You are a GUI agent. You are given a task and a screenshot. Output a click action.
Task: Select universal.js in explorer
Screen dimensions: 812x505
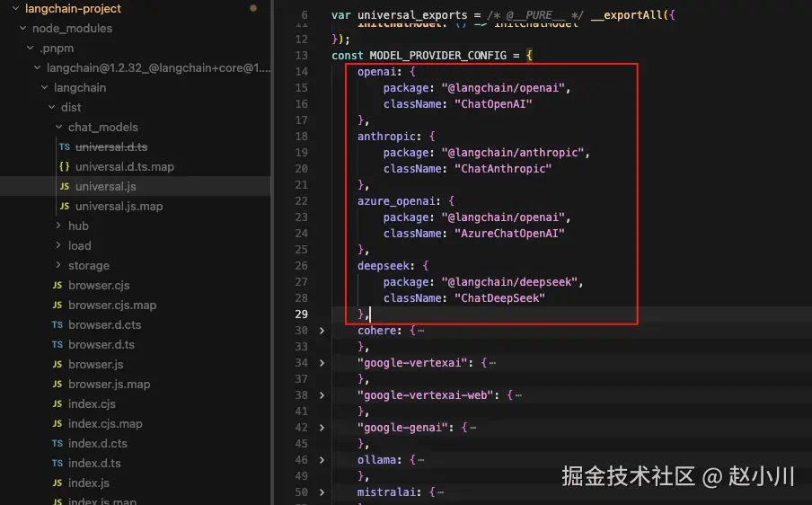106,187
